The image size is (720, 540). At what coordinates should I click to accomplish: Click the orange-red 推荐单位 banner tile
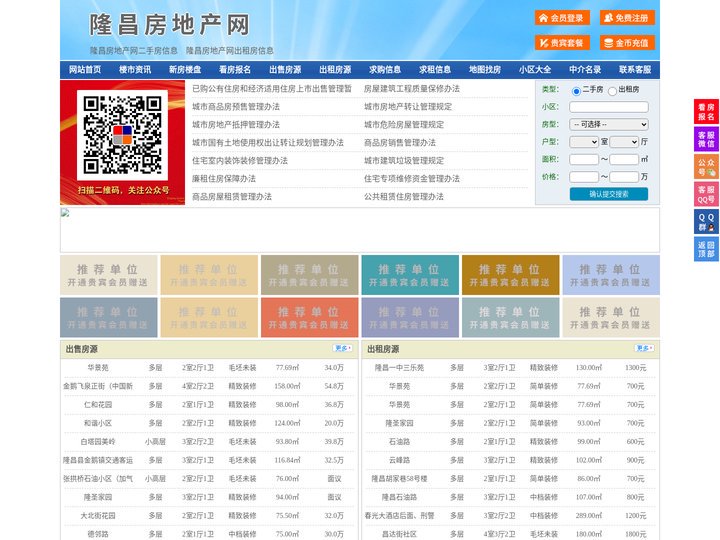pos(309,317)
